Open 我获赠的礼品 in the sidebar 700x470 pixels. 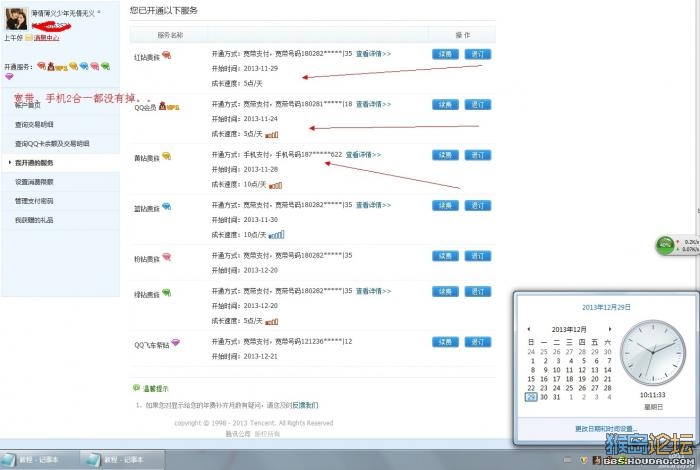click(x=34, y=220)
